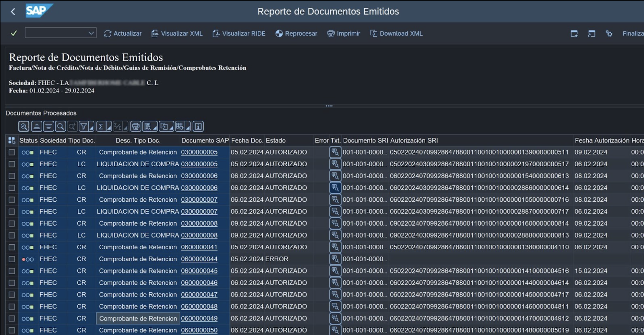Click Imprimir in the top toolbar

(344, 33)
